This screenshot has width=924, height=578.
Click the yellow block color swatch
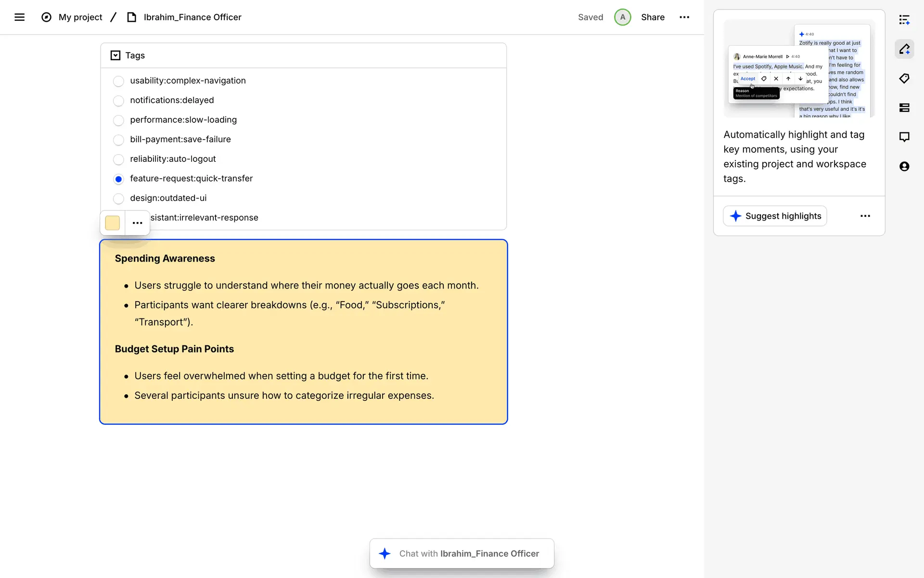coord(113,223)
